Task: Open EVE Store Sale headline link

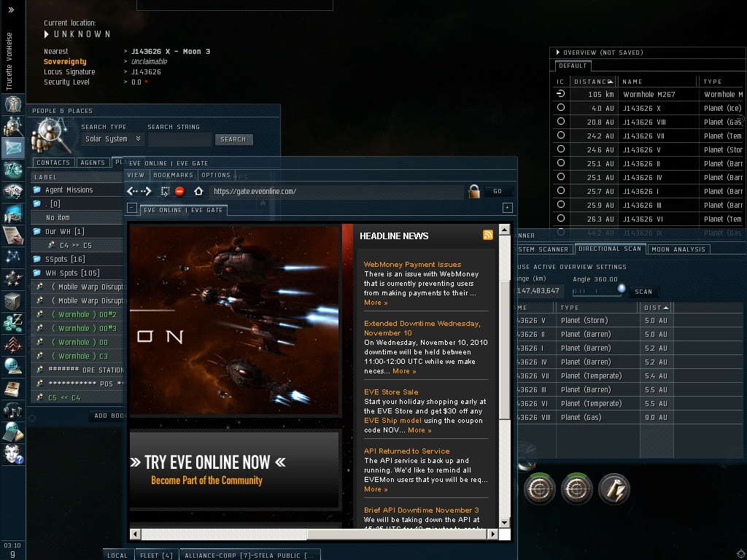Action: (391, 392)
